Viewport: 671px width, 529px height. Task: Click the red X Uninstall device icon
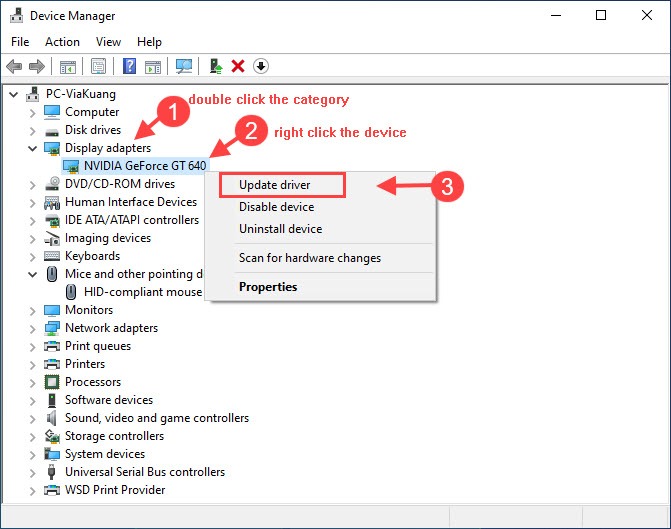click(238, 66)
